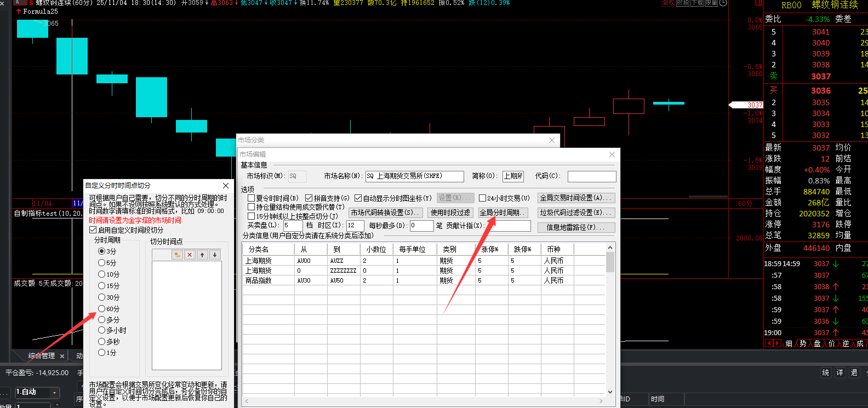Click the table scrollbar right arrow
The height and width of the screenshot is (408, 868).
[601, 401]
